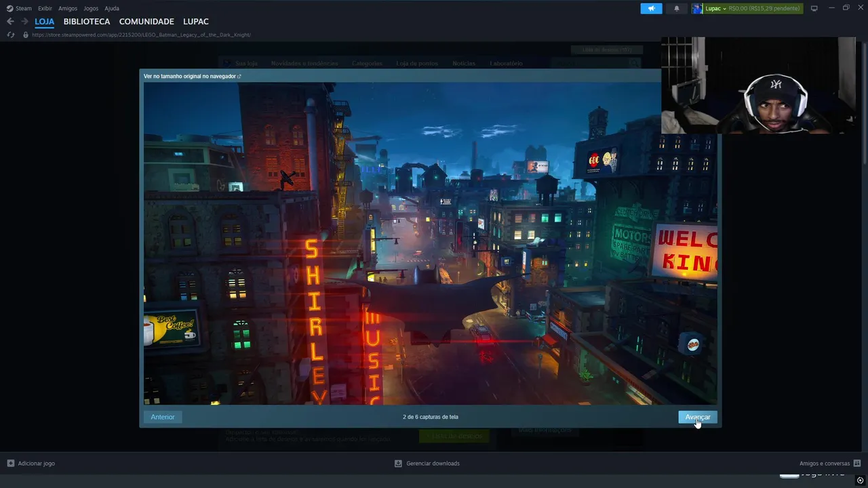Image resolution: width=868 pixels, height=488 pixels.
Task: Click the store page URL
Action: 141,35
